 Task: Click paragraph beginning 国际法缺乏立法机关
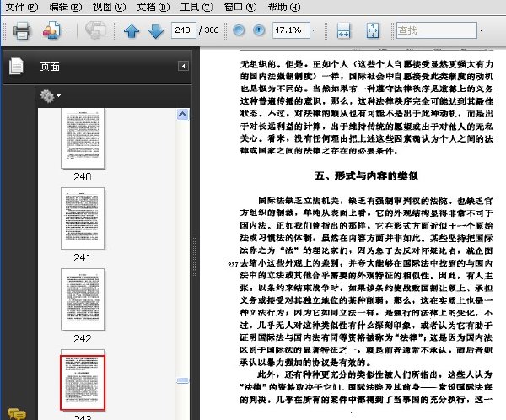[366, 281]
